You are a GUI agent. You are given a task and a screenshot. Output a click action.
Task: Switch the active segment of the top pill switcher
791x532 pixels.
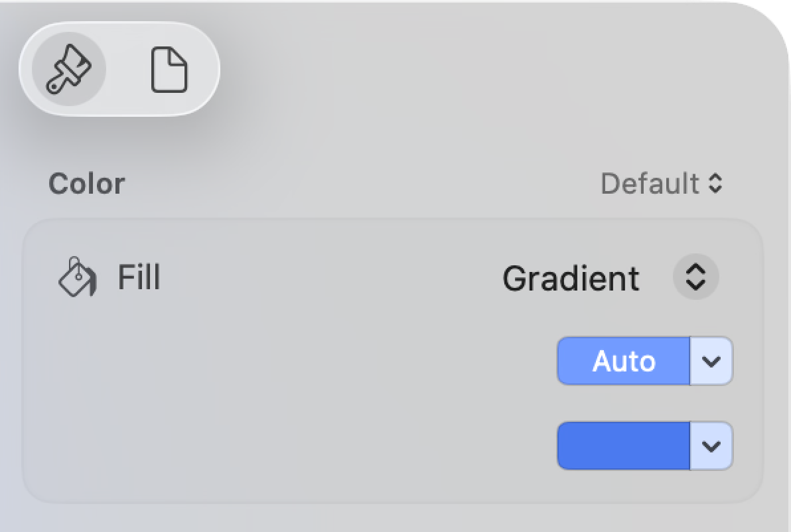coord(168,70)
